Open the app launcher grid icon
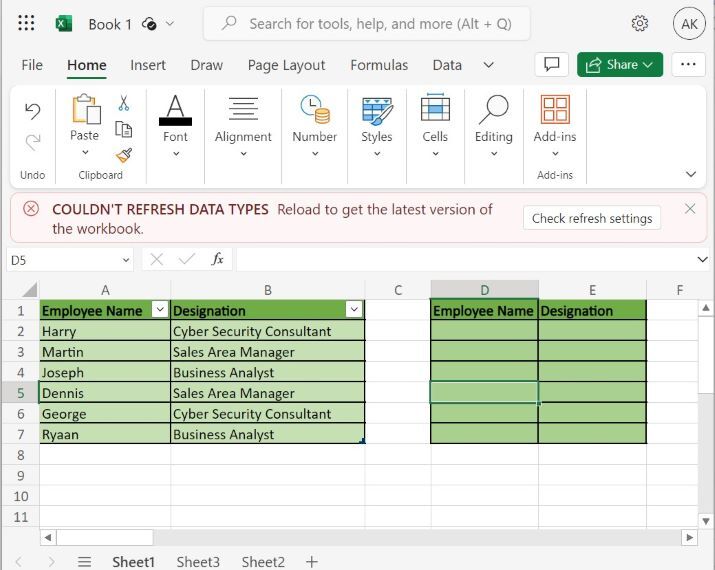 coord(27,23)
